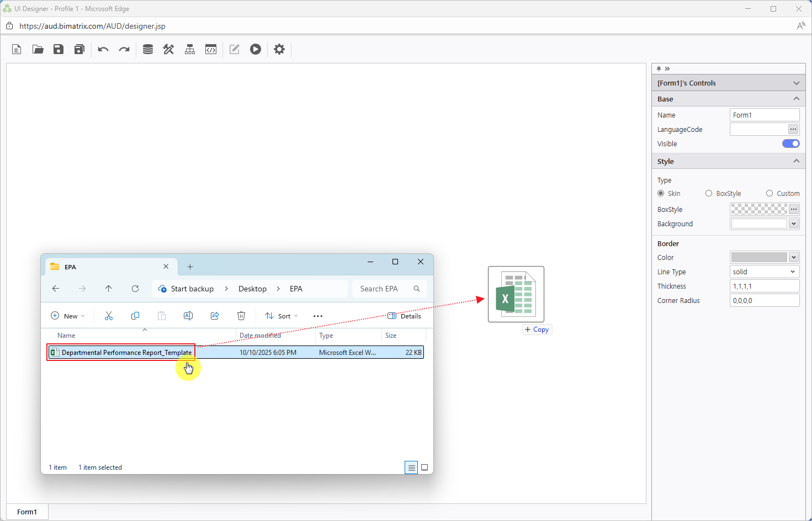Select the Form1 tab at the bottom
812x521 pixels.
26,512
